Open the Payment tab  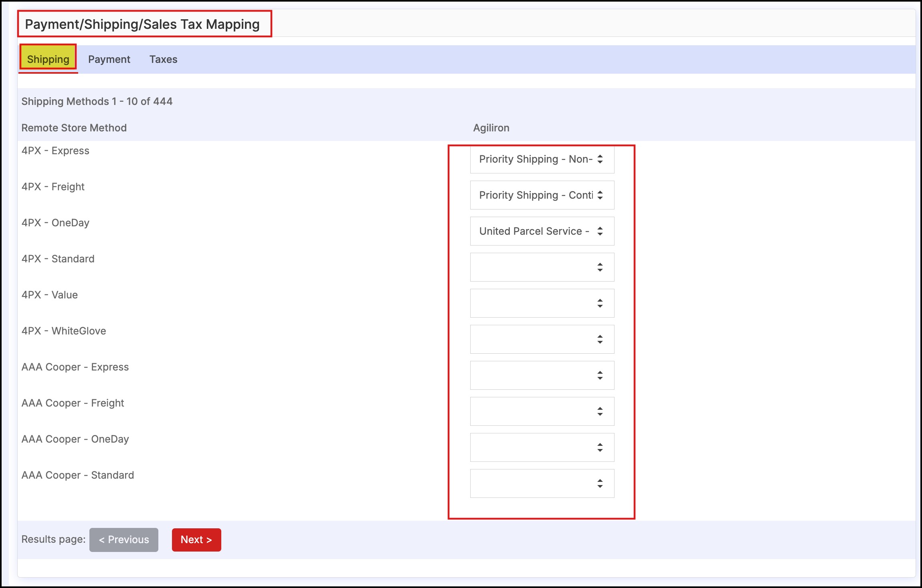click(x=109, y=59)
